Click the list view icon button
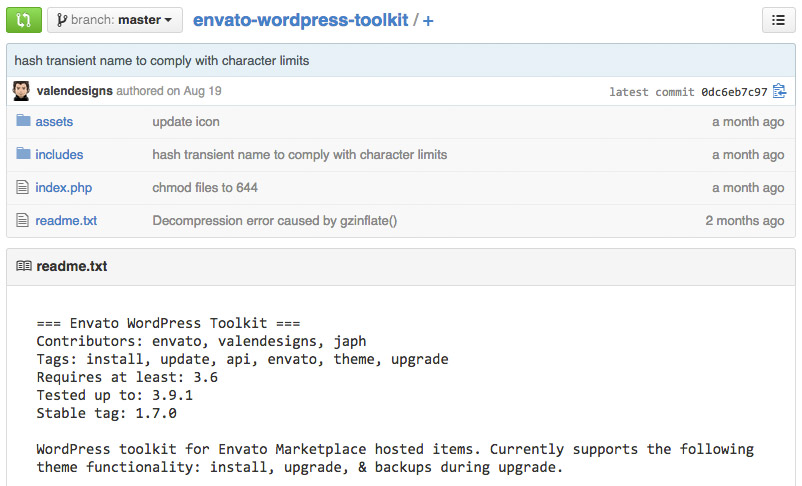The height and width of the screenshot is (486, 802). tap(778, 20)
